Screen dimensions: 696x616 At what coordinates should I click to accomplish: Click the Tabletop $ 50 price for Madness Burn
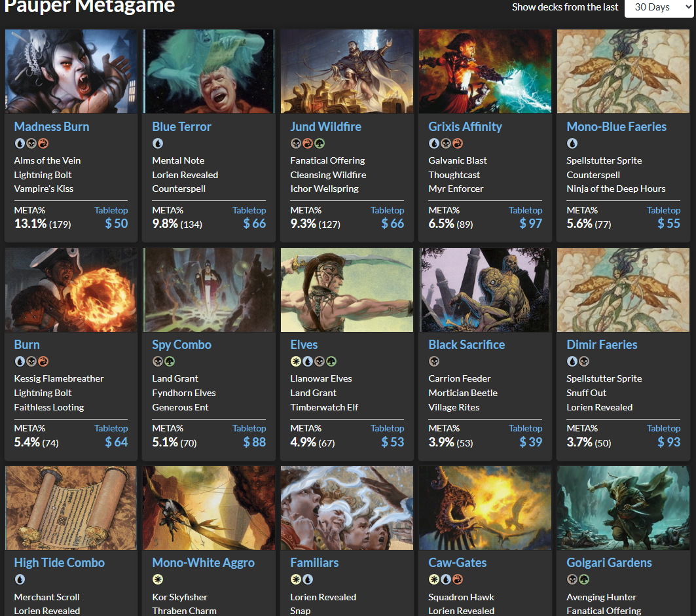click(x=117, y=223)
